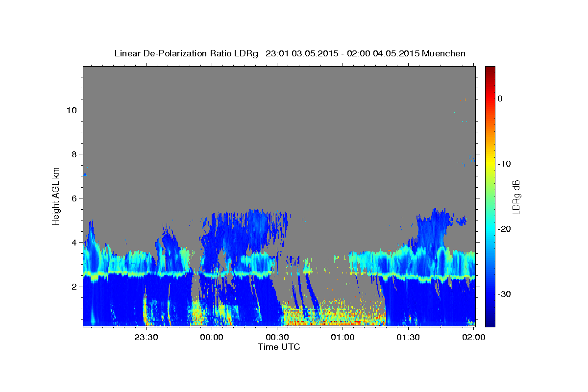Click the '-10' colorbar tick label
588x392 pixels.
click(x=505, y=164)
